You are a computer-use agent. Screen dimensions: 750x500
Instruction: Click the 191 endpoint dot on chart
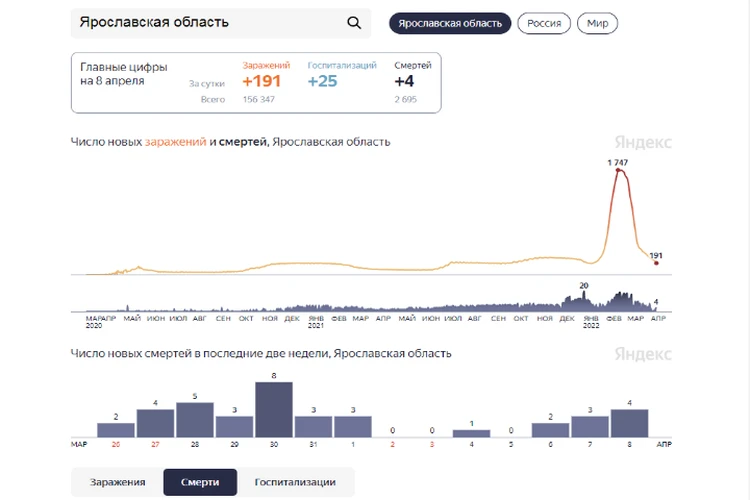(656, 263)
